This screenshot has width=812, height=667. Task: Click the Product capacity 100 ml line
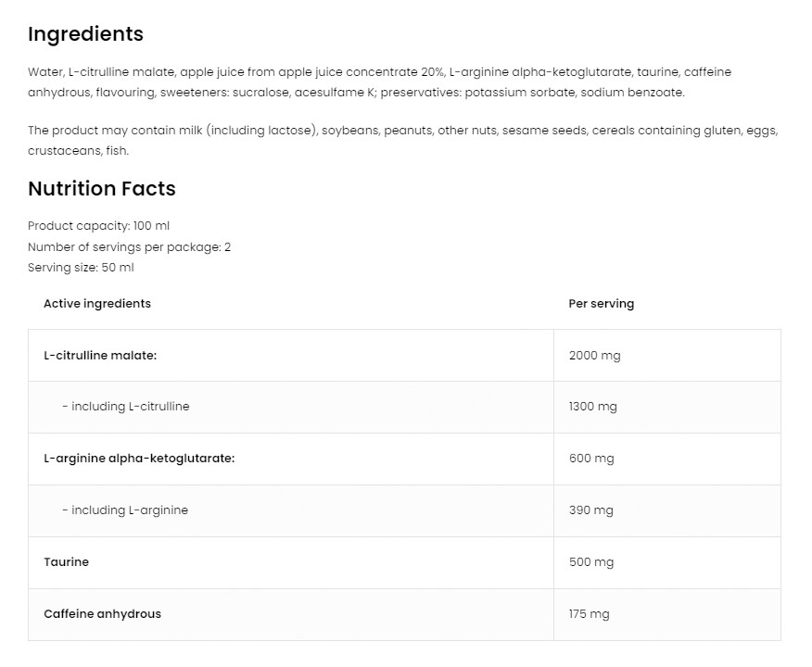tap(98, 226)
